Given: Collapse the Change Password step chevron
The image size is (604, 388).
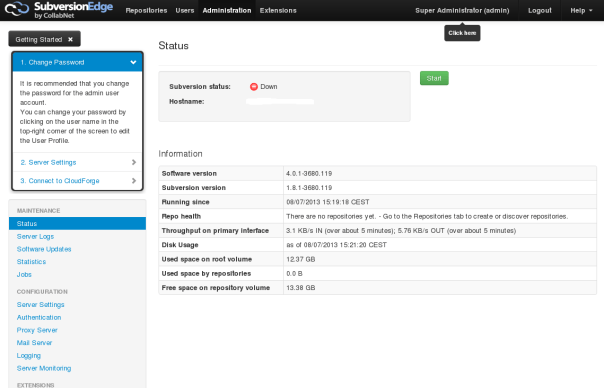Looking at the screenshot, I should tap(133, 62).
